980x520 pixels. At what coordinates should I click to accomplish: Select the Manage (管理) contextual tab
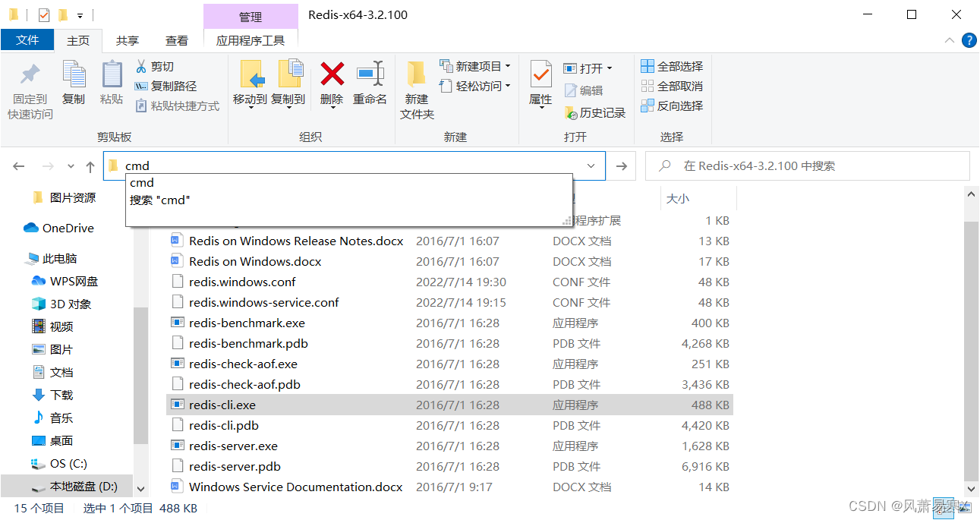coord(251,16)
